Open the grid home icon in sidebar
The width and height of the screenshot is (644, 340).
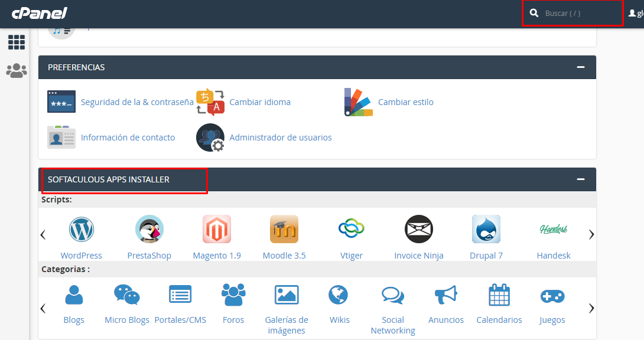(x=17, y=42)
